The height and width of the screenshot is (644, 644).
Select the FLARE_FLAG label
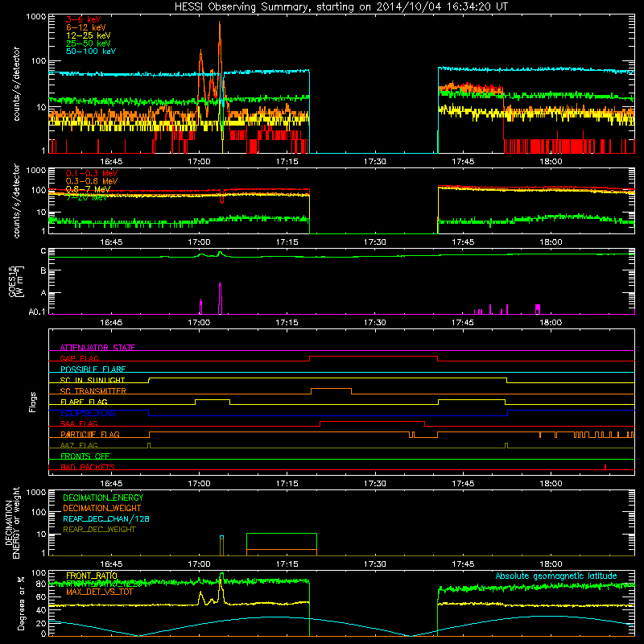[x=84, y=402]
